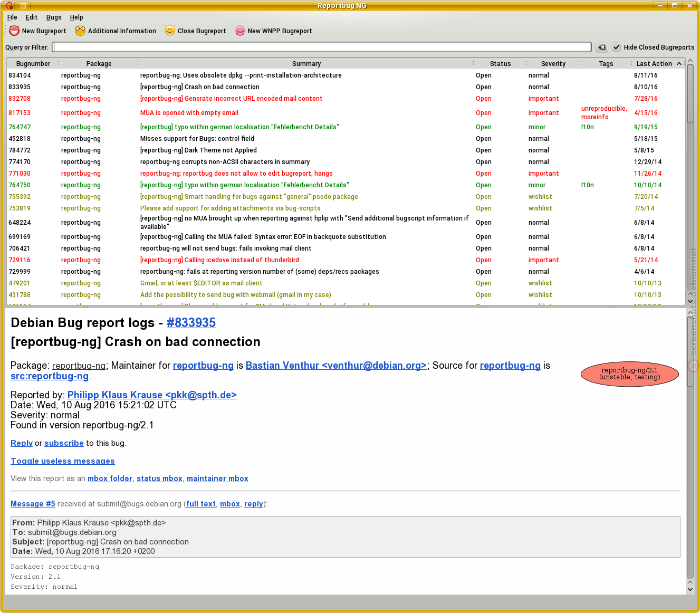Image resolution: width=700 pixels, height=613 pixels.
Task: Click the mbox link beside full text
Action: click(x=230, y=504)
